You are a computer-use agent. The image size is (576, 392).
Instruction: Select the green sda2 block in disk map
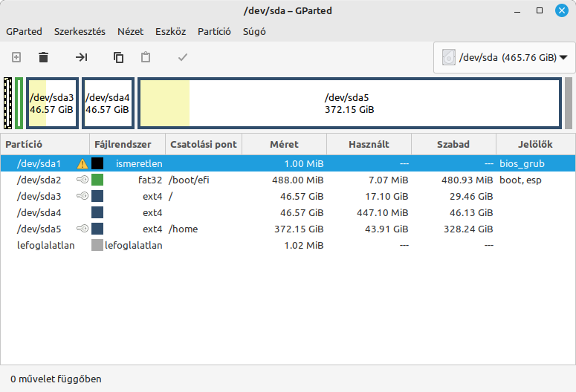tap(19, 103)
